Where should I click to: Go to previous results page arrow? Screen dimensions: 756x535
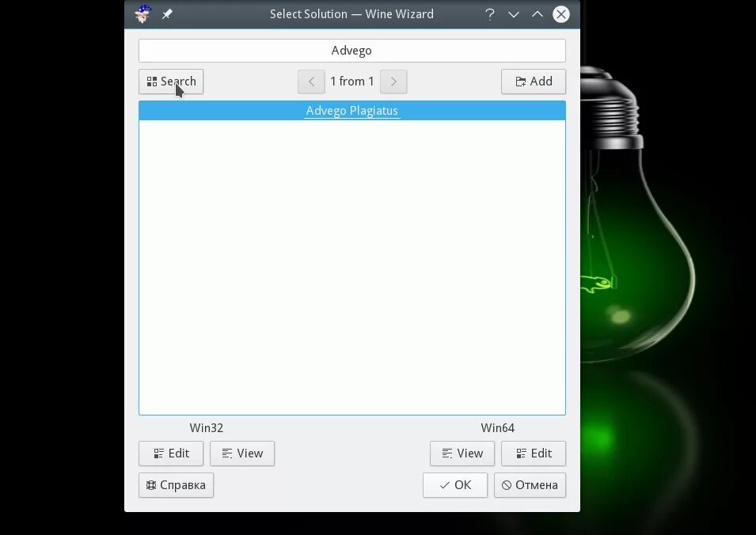[x=311, y=82]
